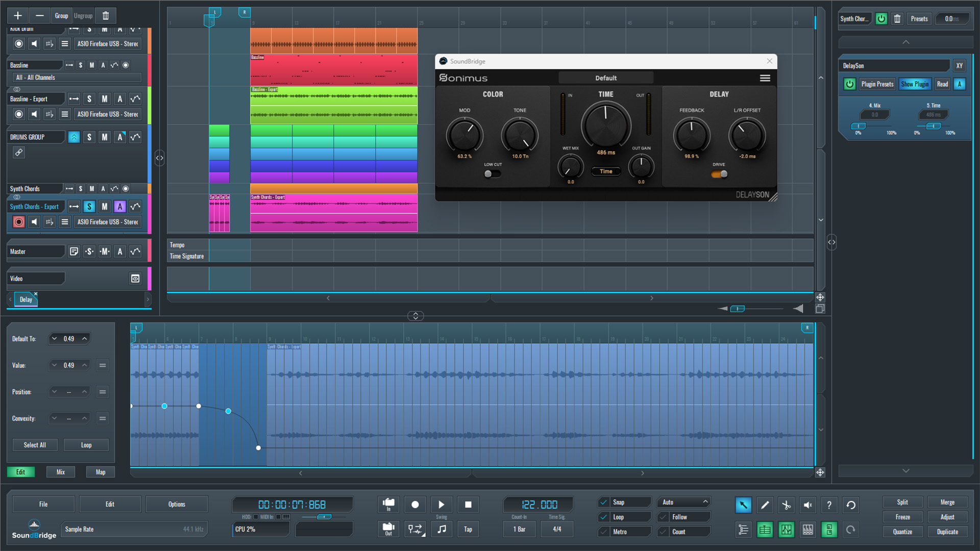Switch to the Mix tab

point(61,472)
